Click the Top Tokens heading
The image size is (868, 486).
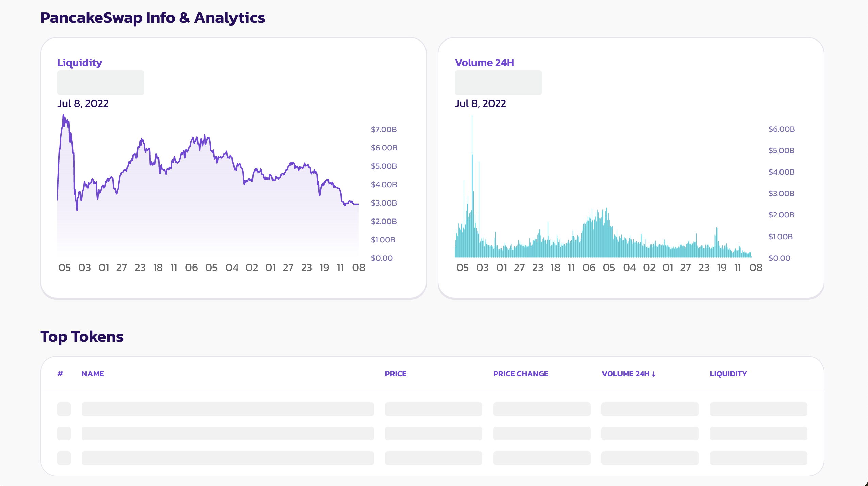82,337
